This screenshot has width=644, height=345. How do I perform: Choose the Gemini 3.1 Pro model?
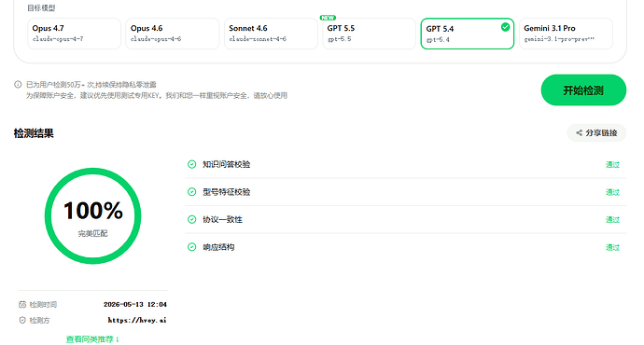click(566, 34)
